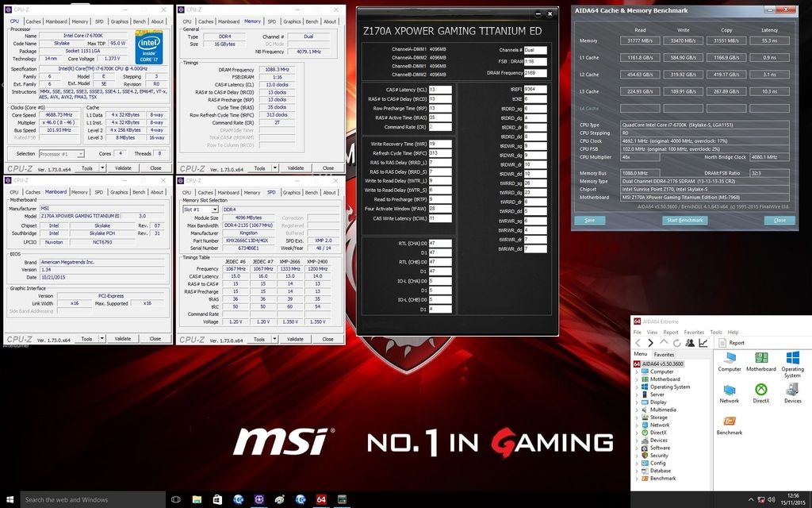Click the Report page icon in AIDA64 toolbar

(722, 343)
